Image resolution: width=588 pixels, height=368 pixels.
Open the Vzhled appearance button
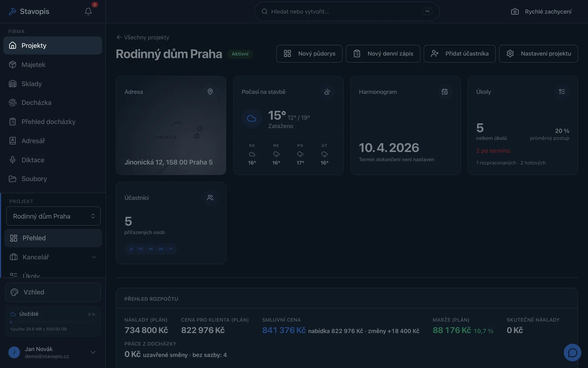(53, 292)
